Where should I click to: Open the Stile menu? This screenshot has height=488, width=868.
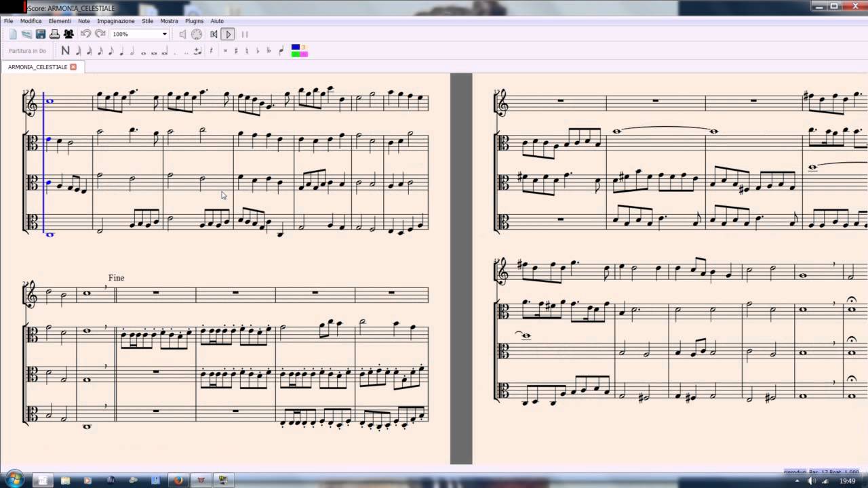coord(147,21)
